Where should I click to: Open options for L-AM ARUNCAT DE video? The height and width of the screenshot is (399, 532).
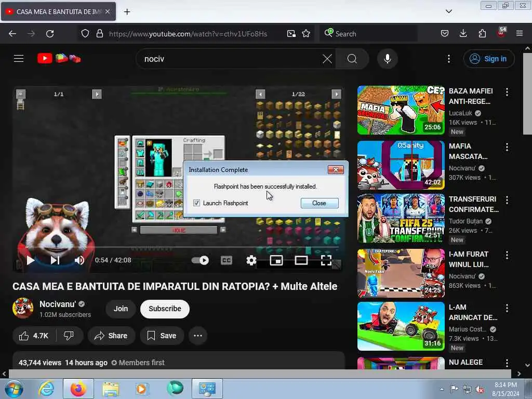pos(507,308)
